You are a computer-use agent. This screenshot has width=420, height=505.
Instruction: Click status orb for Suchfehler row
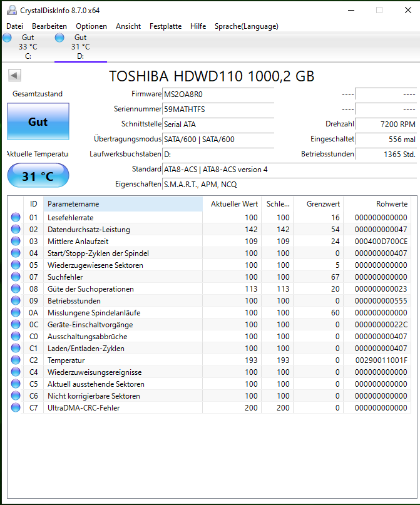[x=16, y=277]
